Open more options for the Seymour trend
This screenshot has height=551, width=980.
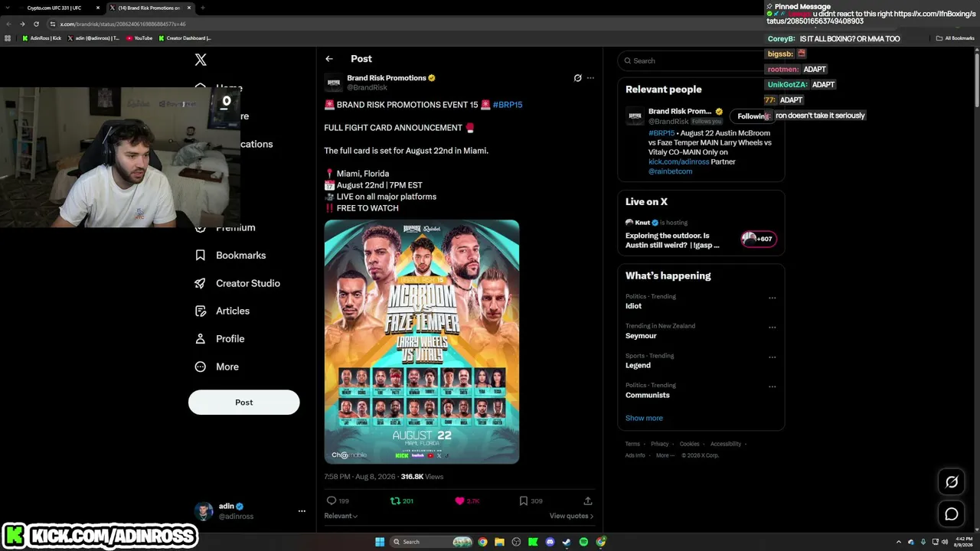(772, 328)
